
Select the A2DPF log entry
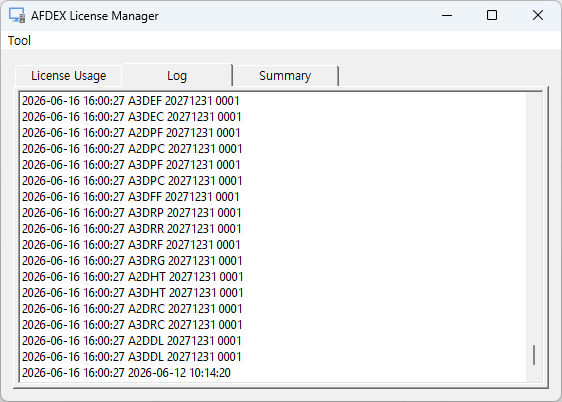131,133
